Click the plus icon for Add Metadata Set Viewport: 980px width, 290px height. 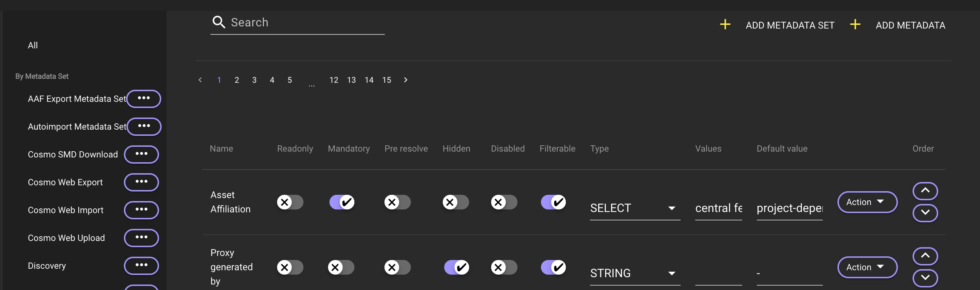click(x=725, y=25)
